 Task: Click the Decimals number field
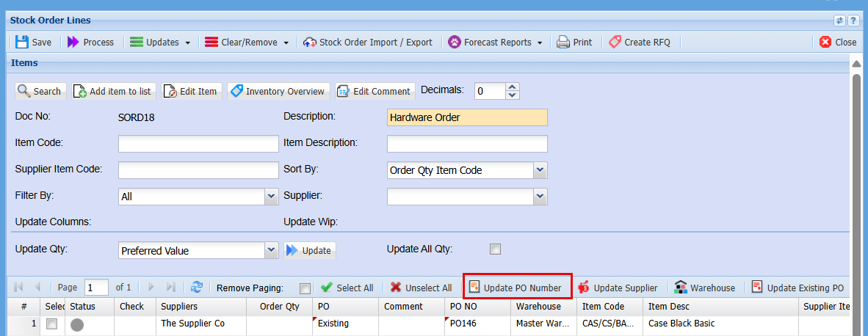[x=490, y=91]
